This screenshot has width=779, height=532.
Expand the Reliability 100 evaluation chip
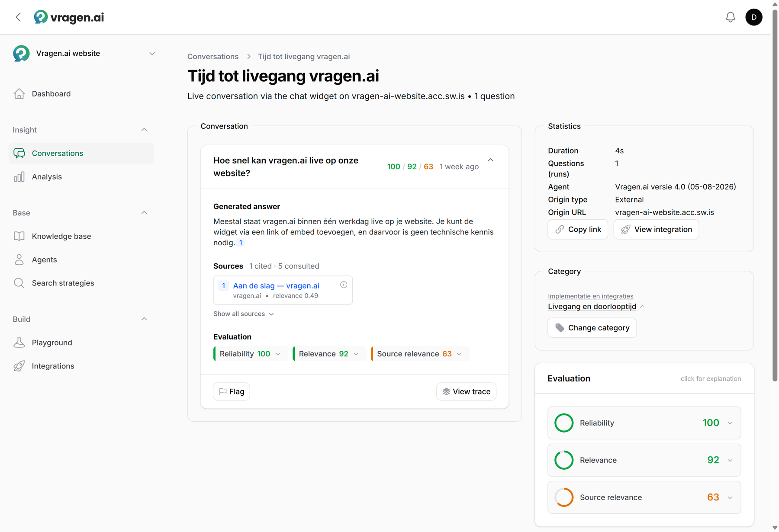[251, 354]
